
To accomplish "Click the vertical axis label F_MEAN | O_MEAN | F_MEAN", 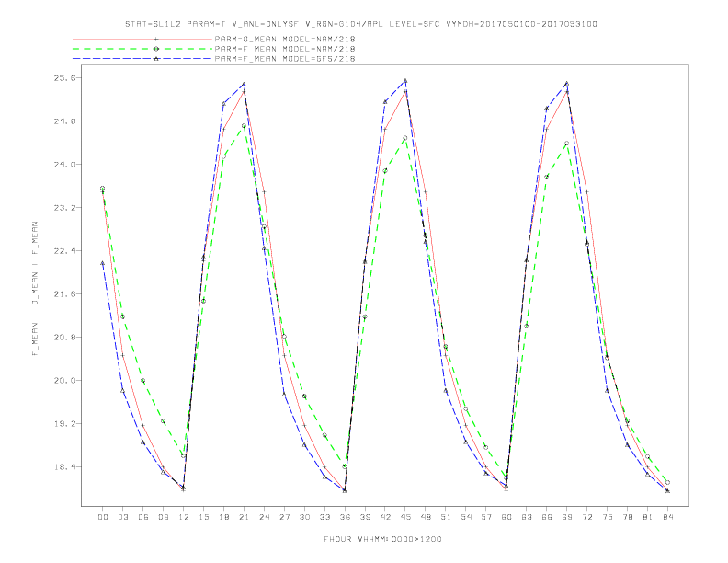I will click(35, 289).
